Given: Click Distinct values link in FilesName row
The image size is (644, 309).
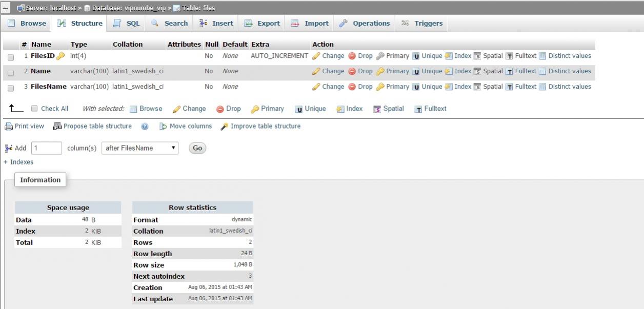Looking at the screenshot, I should (x=570, y=87).
